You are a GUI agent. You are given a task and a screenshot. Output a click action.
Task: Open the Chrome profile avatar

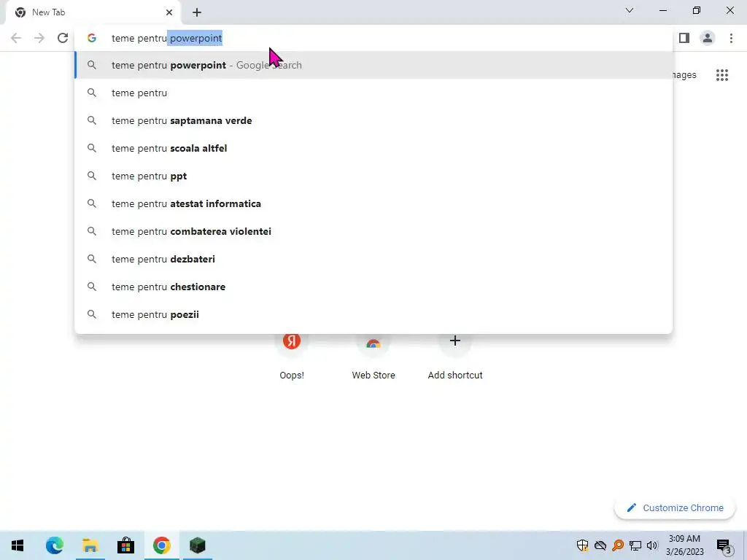(708, 38)
